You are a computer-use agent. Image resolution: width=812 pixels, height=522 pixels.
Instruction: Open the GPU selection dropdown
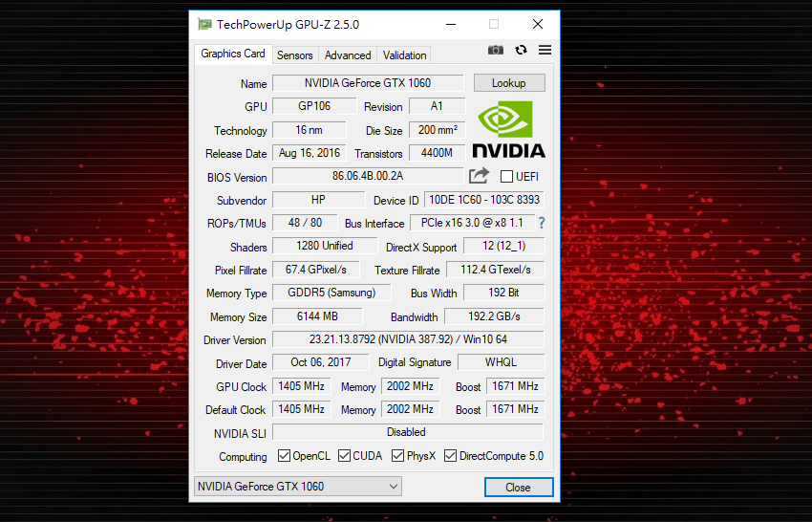coord(298,487)
